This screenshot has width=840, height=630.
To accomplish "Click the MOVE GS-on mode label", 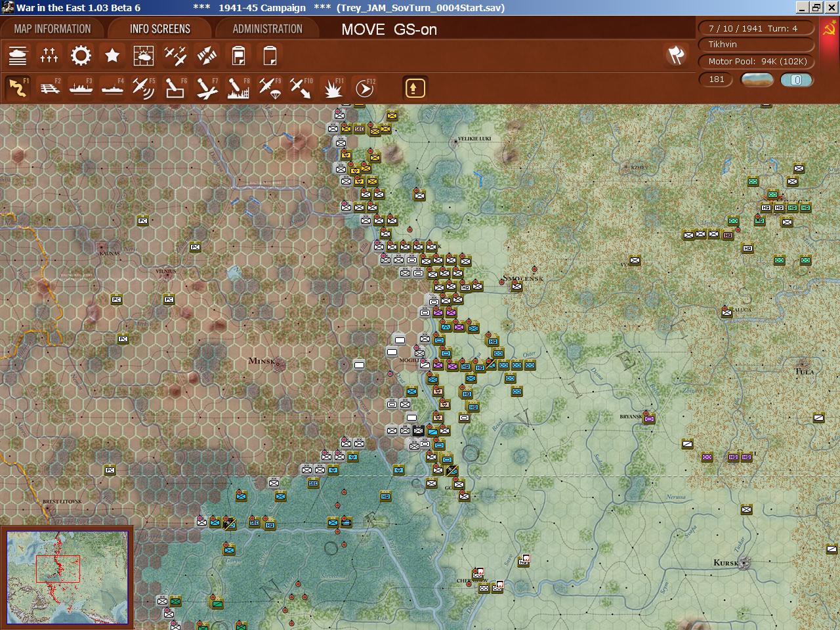I will [389, 30].
